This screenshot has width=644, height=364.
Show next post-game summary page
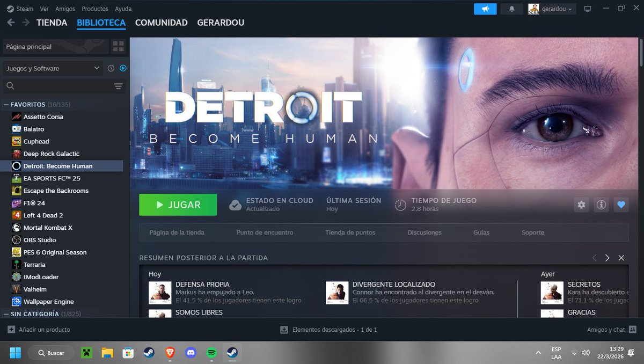click(x=607, y=258)
